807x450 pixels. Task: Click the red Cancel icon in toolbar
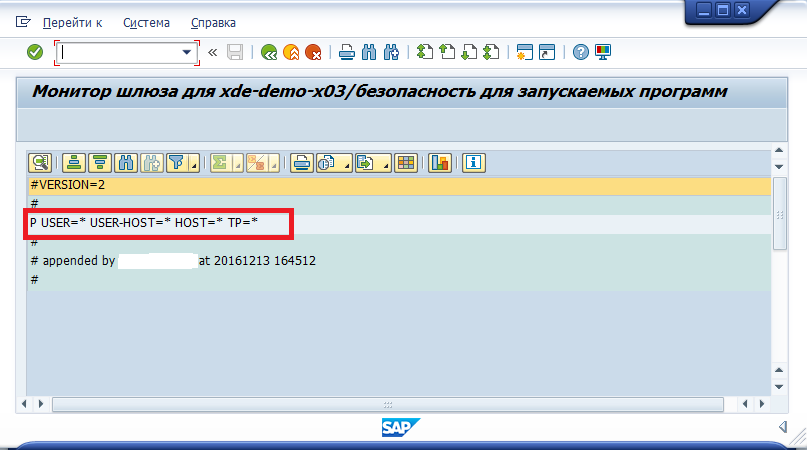coord(313,52)
